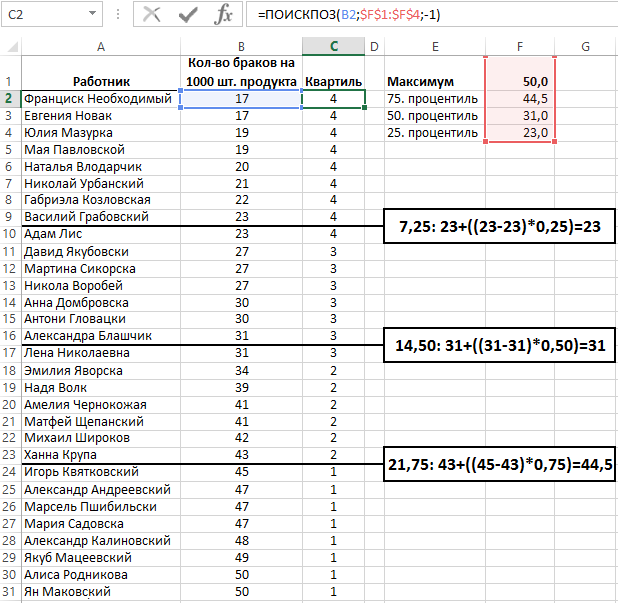This screenshot has width=618, height=603.
Task: Select row 2 header
Action: tap(10, 98)
